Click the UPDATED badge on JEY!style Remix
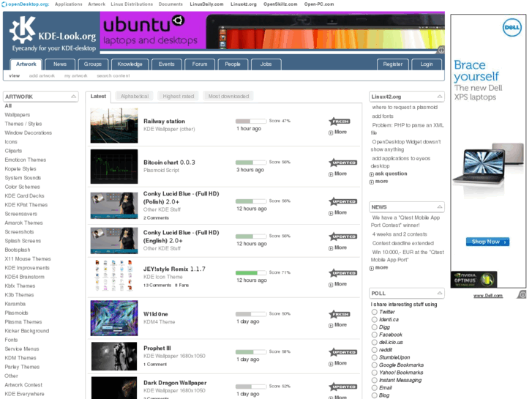Image resolution: width=532 pixels, height=399 pixels. (x=342, y=273)
